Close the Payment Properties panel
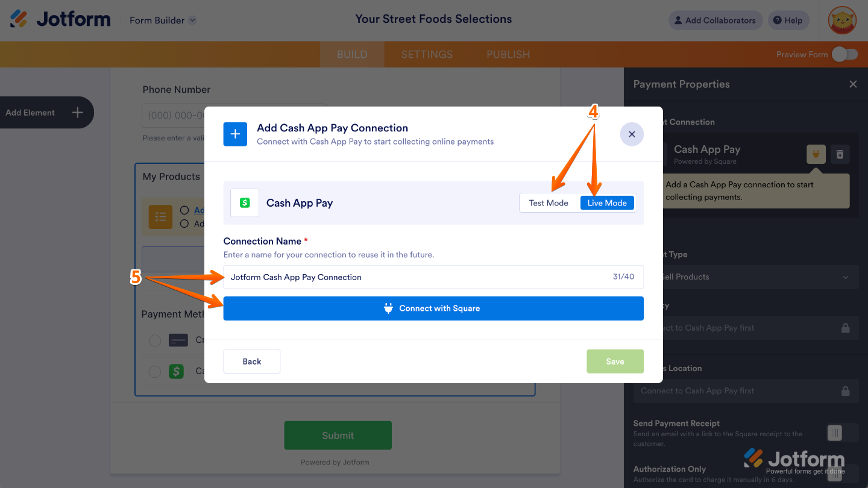The image size is (868, 488). (852, 84)
